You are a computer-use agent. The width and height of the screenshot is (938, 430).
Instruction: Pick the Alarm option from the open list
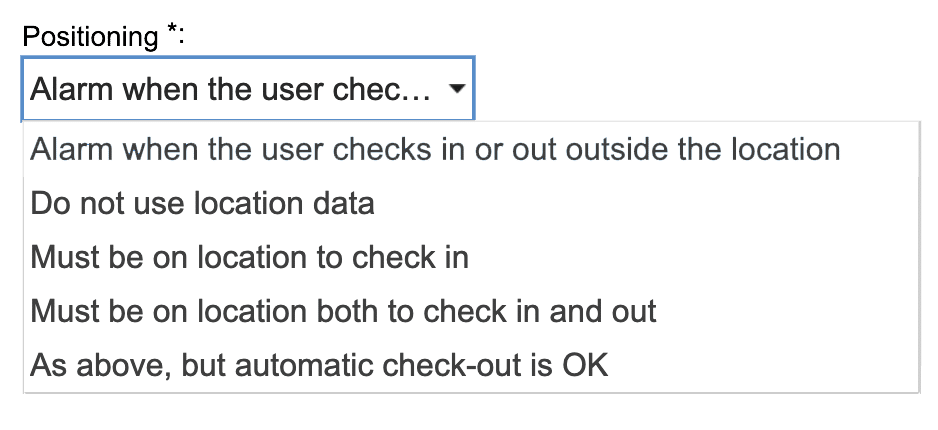click(435, 149)
